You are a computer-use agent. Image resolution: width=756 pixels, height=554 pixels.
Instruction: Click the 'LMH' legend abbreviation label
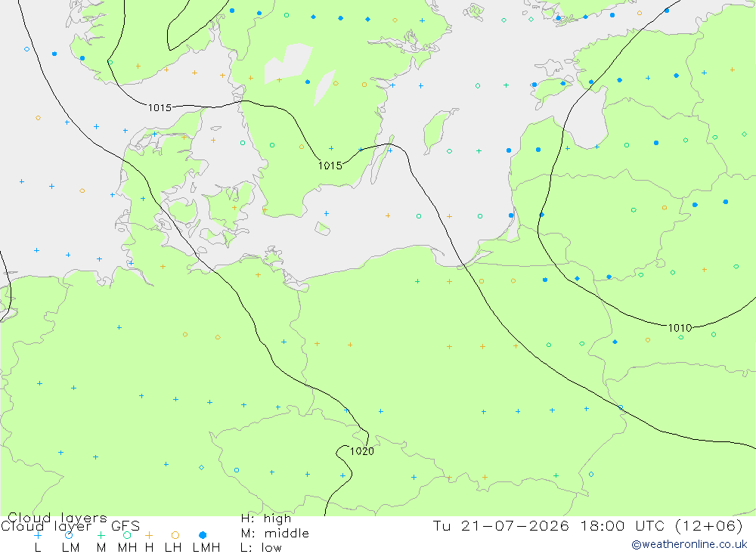tap(206, 548)
